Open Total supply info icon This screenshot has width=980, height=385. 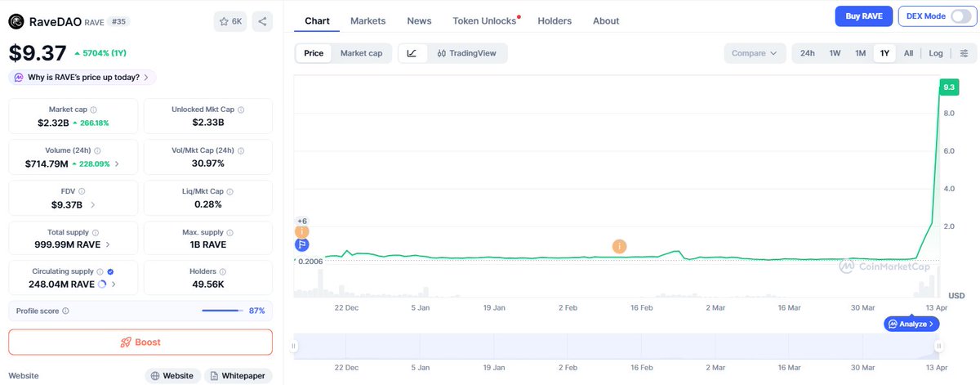(96, 232)
